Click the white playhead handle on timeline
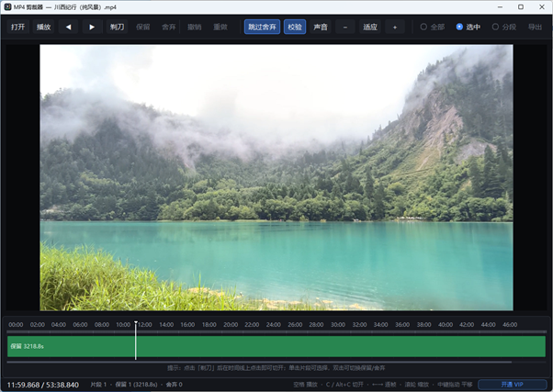Screen dimensions: 553x392 136,322
